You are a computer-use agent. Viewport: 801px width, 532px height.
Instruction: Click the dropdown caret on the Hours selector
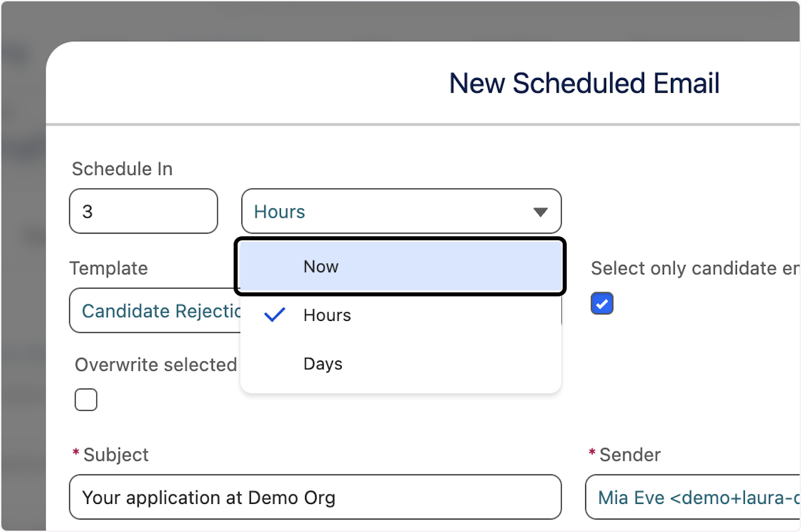pyautogui.click(x=541, y=211)
